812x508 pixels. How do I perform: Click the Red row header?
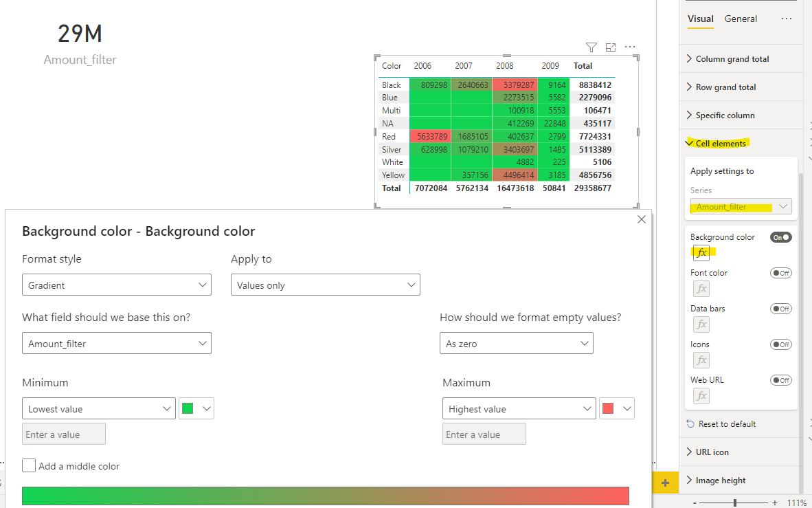389,136
